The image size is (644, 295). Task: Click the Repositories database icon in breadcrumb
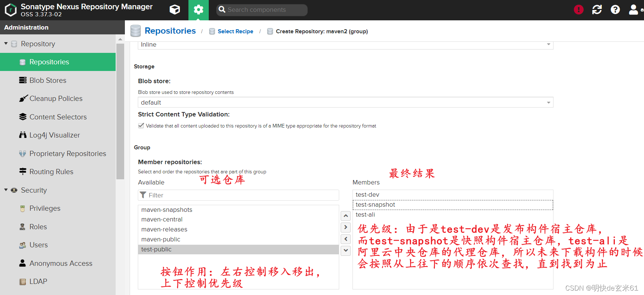point(136,31)
